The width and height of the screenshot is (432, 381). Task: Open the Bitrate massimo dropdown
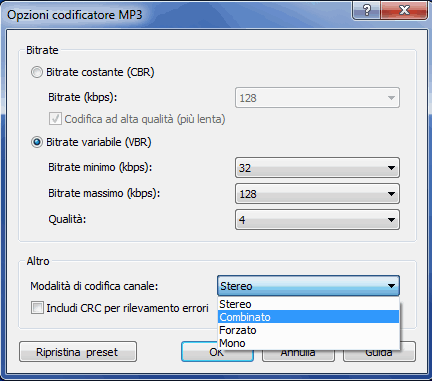point(317,194)
